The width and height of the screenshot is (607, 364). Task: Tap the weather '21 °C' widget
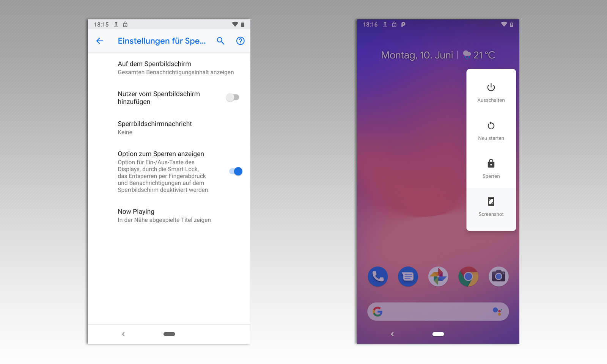click(x=479, y=55)
